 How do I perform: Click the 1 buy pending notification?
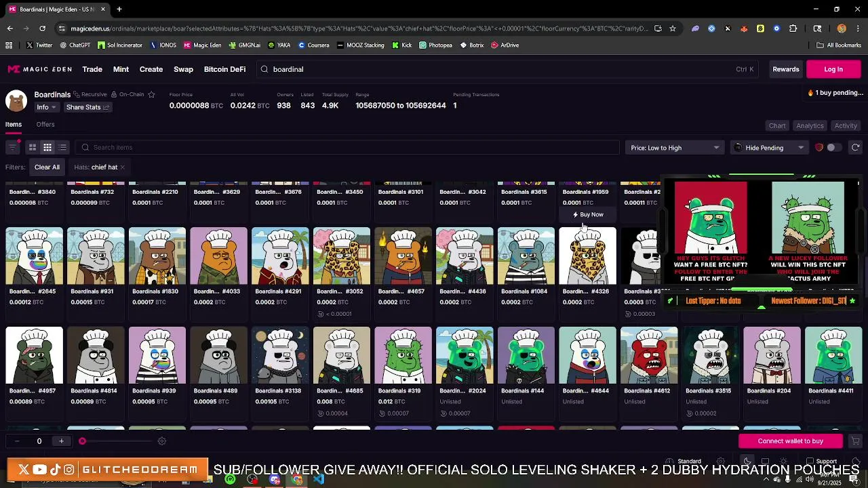tap(835, 93)
